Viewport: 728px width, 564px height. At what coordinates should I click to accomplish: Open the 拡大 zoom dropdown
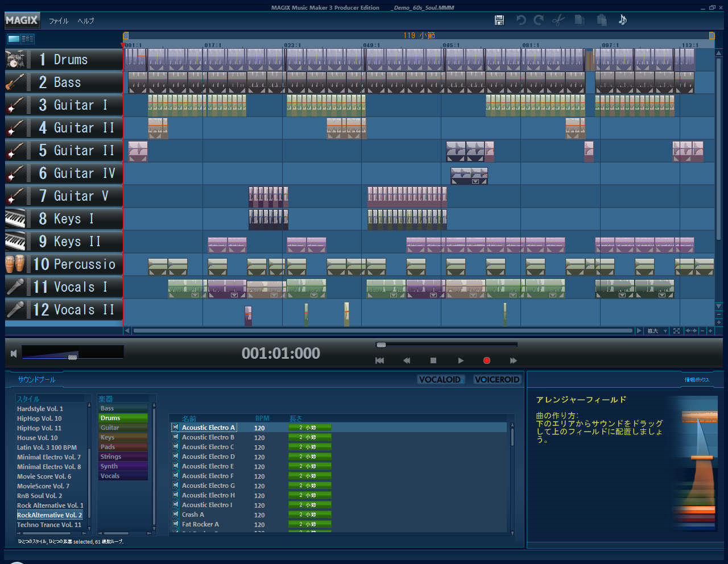(x=657, y=330)
